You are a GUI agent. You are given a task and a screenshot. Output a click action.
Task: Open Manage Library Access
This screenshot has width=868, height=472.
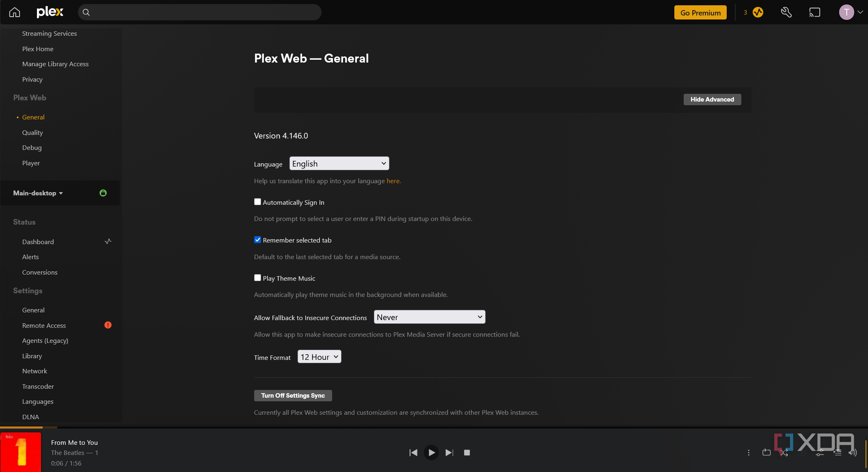(x=55, y=64)
